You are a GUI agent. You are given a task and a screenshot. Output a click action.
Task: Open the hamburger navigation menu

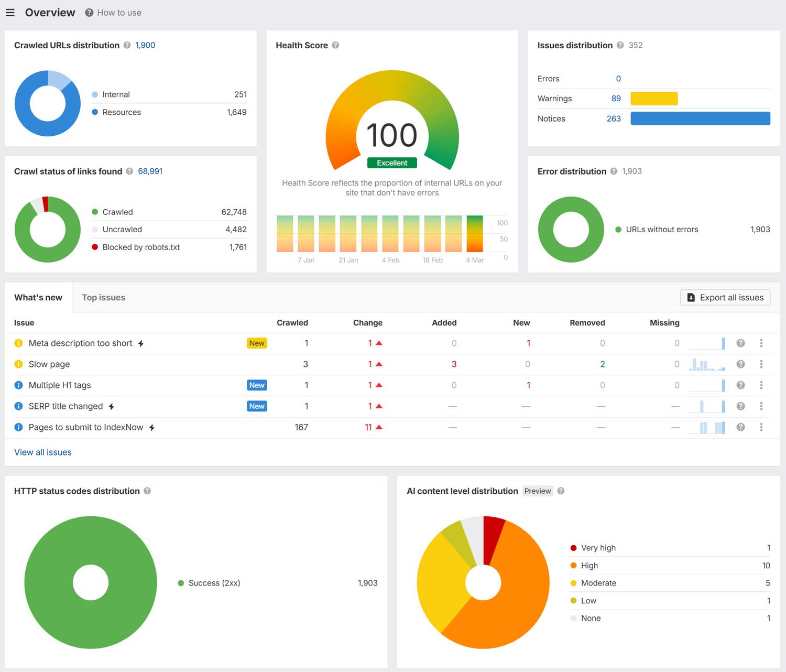(10, 13)
